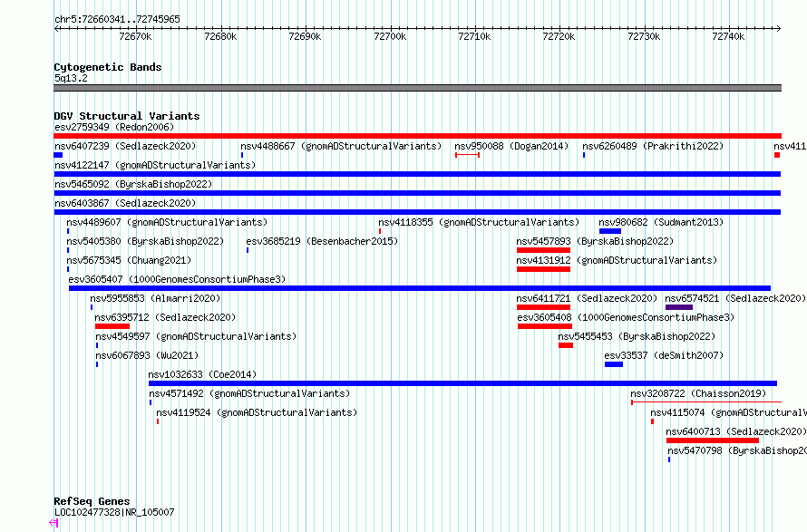Open nsv980682 (Sudmant2013) variant

pos(661,222)
